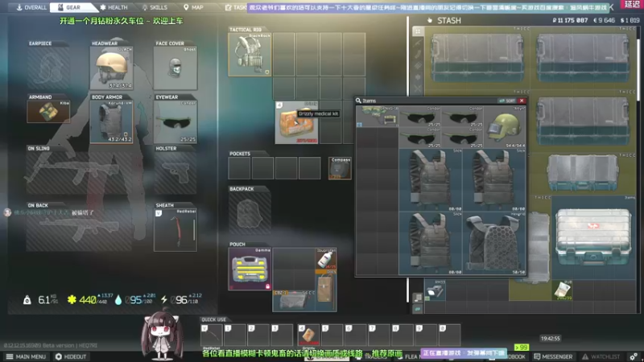Click the dollar balance 1 819
This screenshot has height=362, width=644.
(630, 20)
